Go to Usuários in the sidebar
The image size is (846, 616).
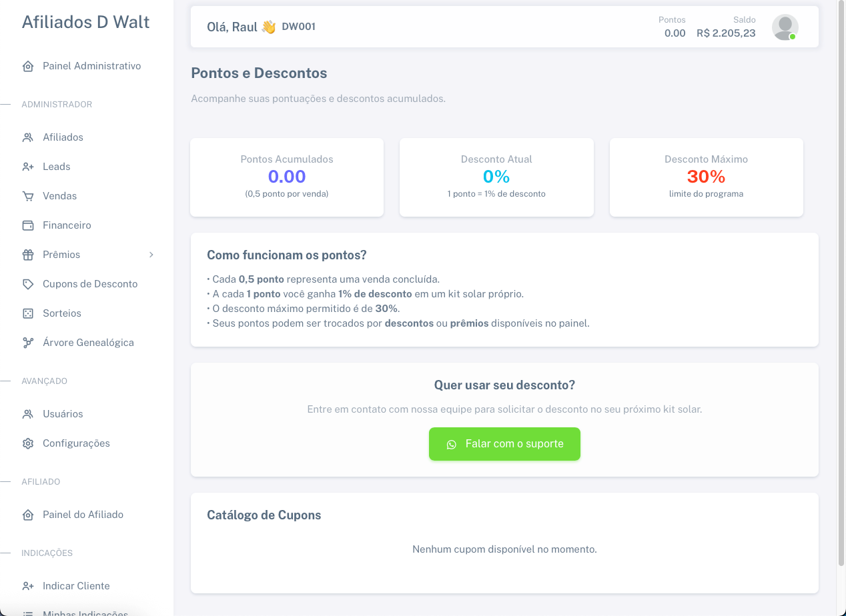point(63,414)
